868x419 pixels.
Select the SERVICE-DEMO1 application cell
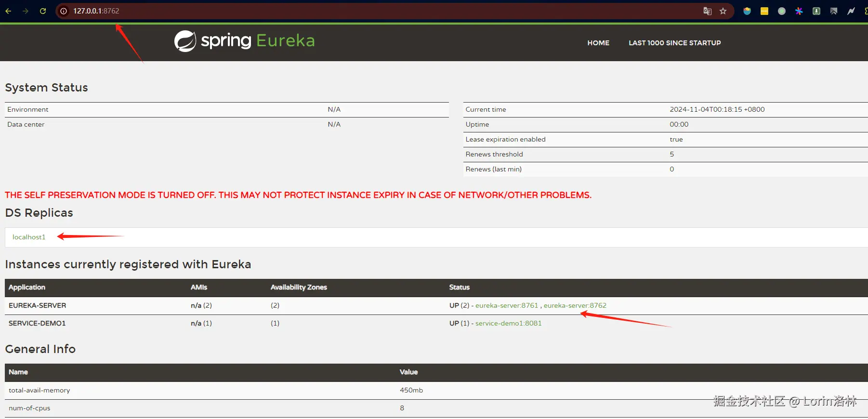coord(37,323)
